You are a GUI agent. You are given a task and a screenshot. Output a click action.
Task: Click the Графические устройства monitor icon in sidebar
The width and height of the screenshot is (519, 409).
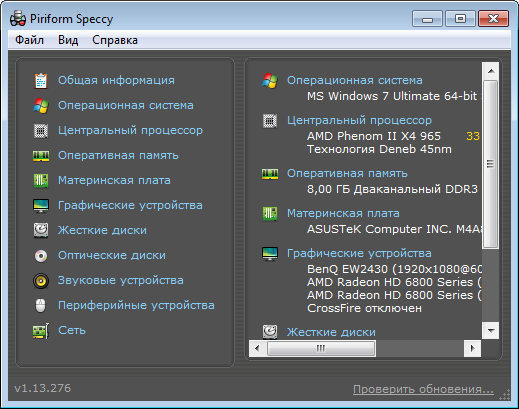coord(41,206)
